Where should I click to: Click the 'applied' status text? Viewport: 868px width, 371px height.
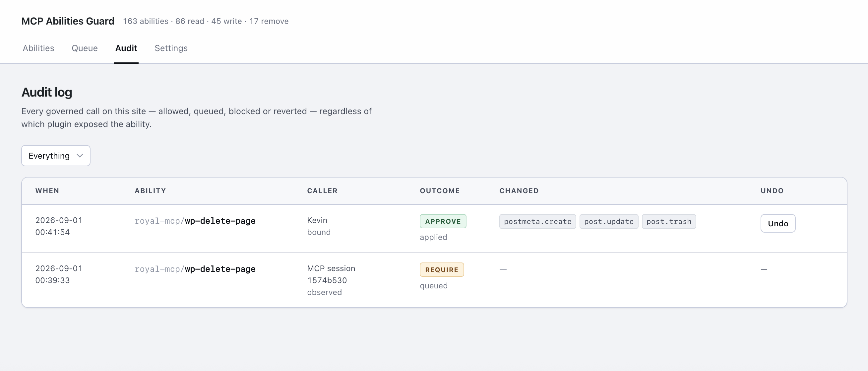433,237
